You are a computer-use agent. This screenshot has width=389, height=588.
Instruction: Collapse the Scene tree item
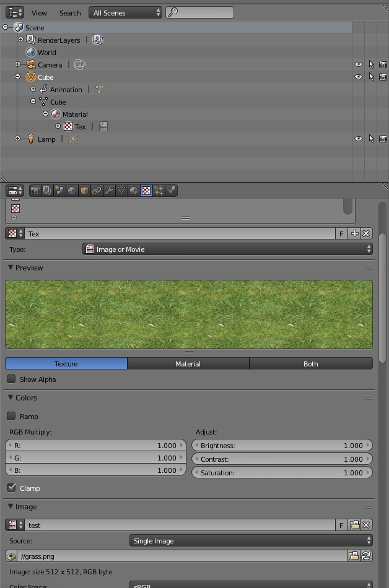point(5,27)
